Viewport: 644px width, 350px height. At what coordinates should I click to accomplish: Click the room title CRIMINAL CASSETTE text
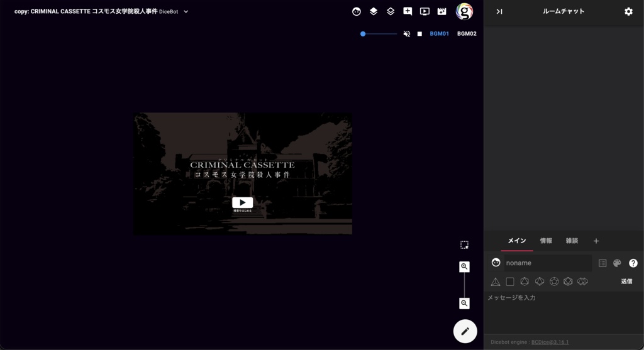click(86, 11)
